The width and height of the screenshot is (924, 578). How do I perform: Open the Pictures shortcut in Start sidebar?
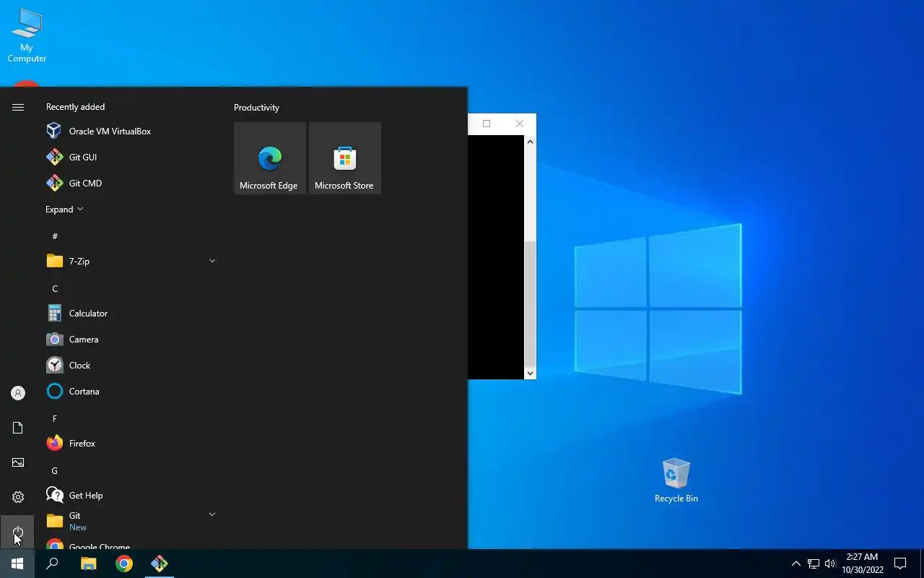click(18, 462)
